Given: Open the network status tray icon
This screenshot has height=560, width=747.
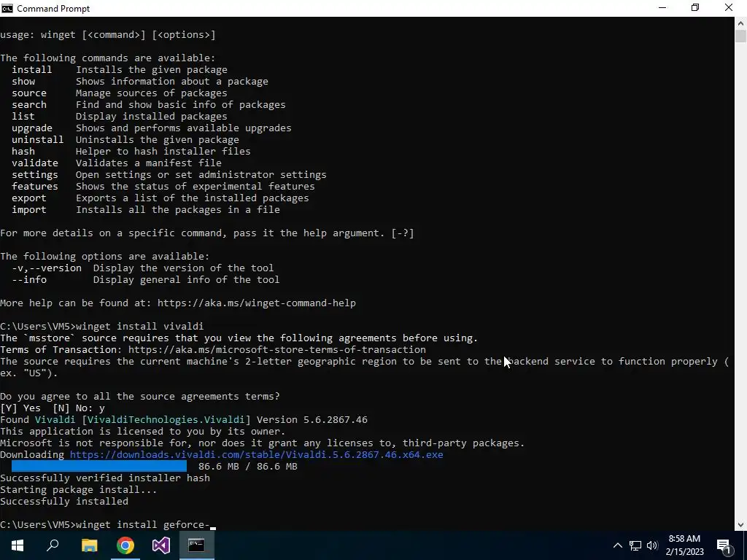Looking at the screenshot, I should (635, 545).
